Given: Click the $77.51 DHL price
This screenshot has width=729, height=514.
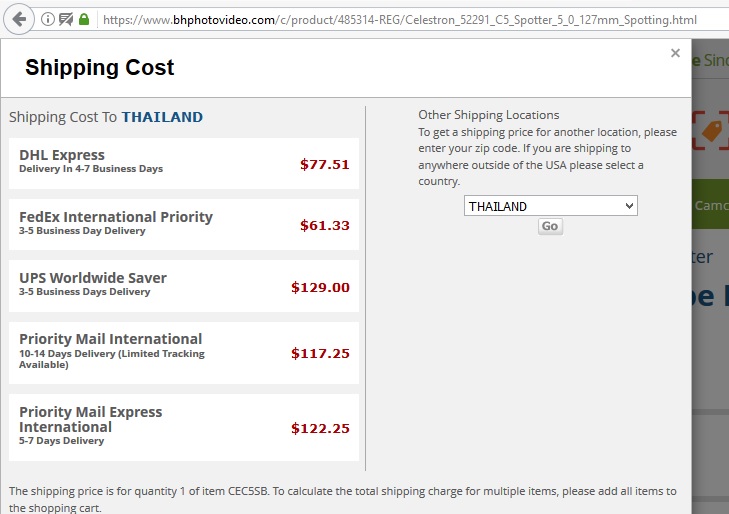Looking at the screenshot, I should [325, 164].
